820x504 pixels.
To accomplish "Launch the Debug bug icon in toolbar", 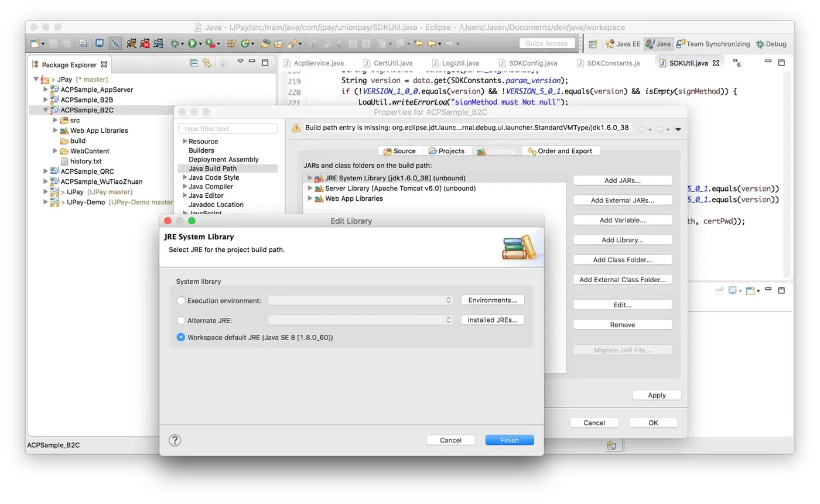I will (175, 43).
